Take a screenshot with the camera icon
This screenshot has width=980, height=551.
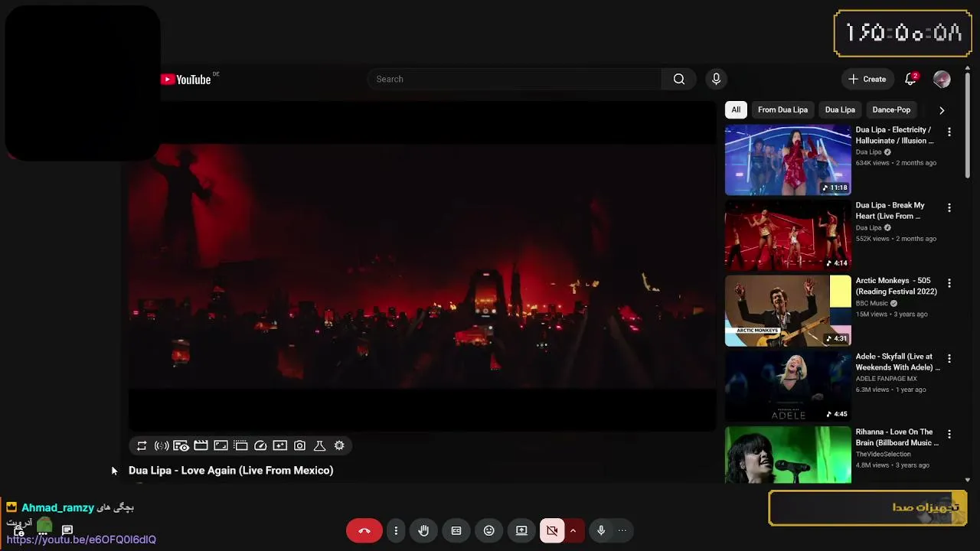[300, 445]
